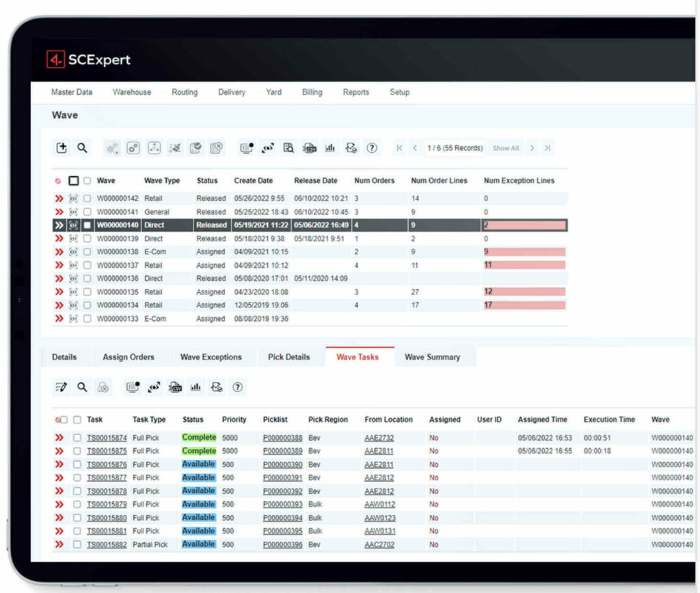Open the Warehouse menu

(x=131, y=92)
